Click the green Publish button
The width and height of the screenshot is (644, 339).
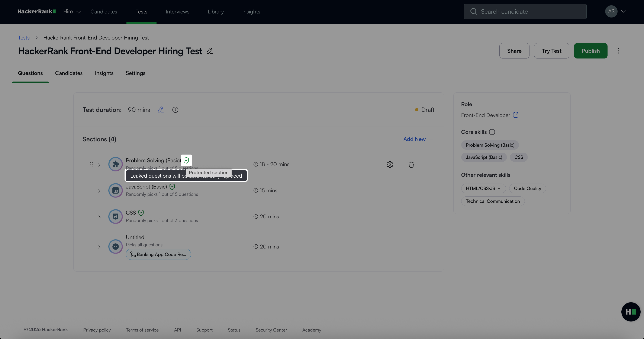(590, 51)
